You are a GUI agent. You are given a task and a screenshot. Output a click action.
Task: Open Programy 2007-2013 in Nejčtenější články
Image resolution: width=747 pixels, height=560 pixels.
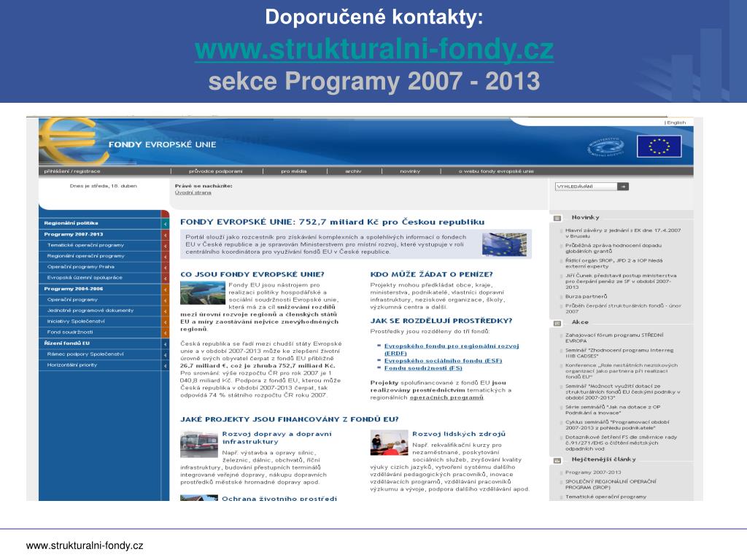coord(593,472)
